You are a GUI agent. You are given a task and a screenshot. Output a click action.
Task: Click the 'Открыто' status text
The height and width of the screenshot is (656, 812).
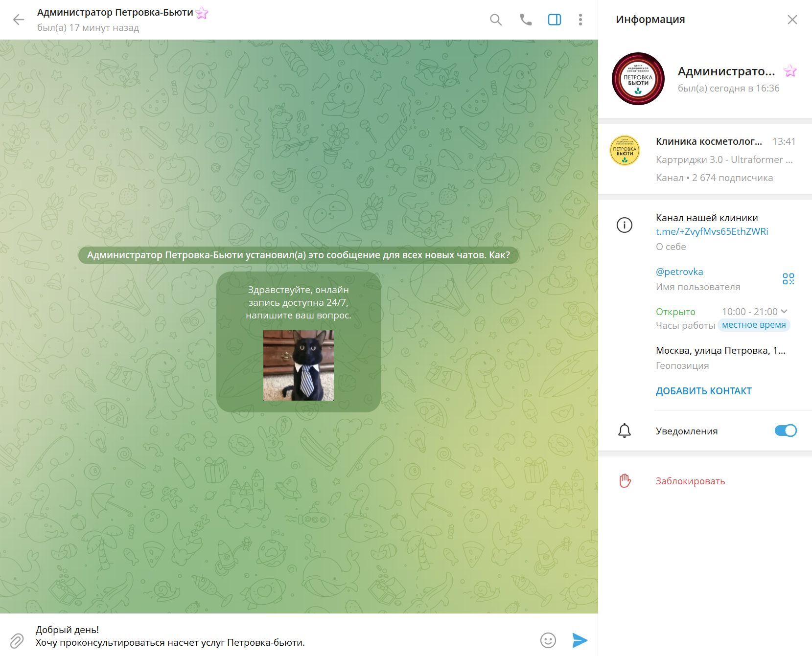pyautogui.click(x=675, y=312)
